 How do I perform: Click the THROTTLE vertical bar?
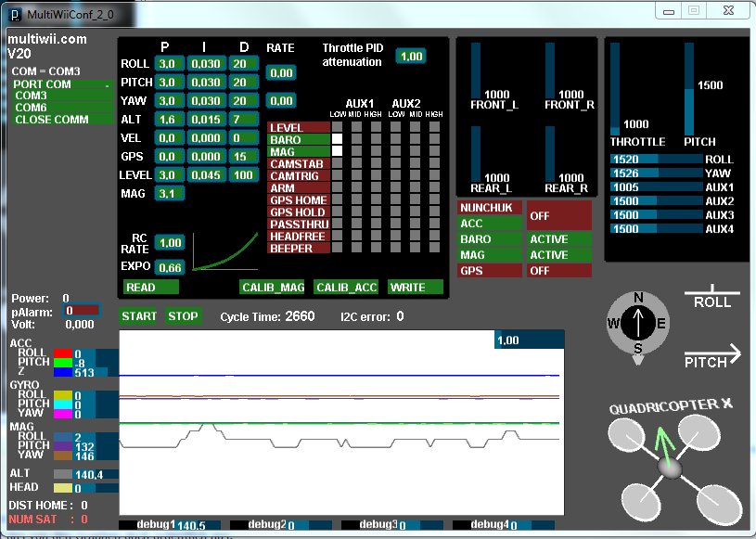coord(615,89)
